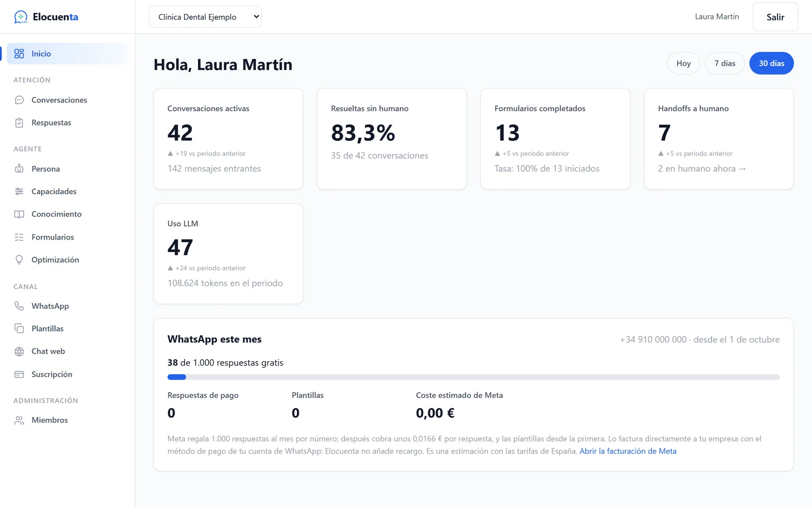
Task: Open the Formularios menu item
Action: (67, 237)
